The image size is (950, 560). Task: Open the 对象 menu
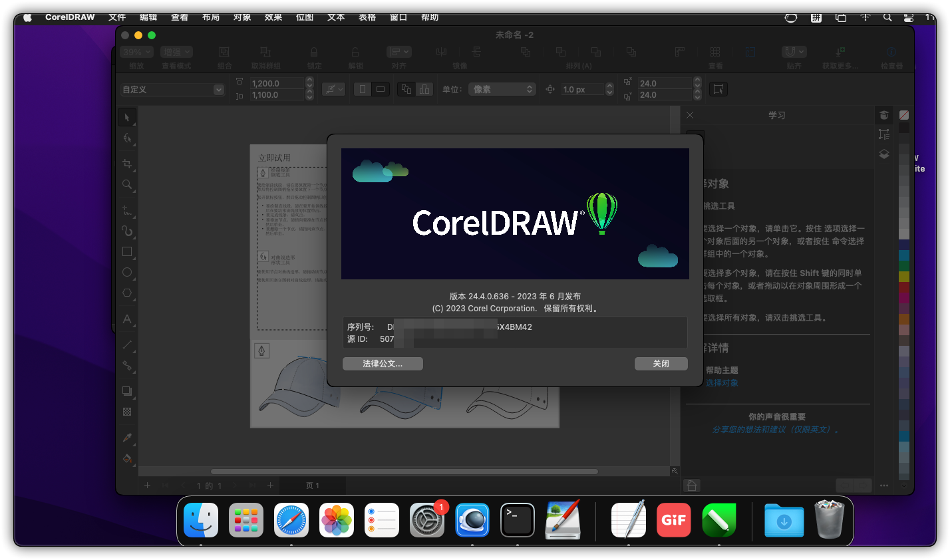[242, 17]
